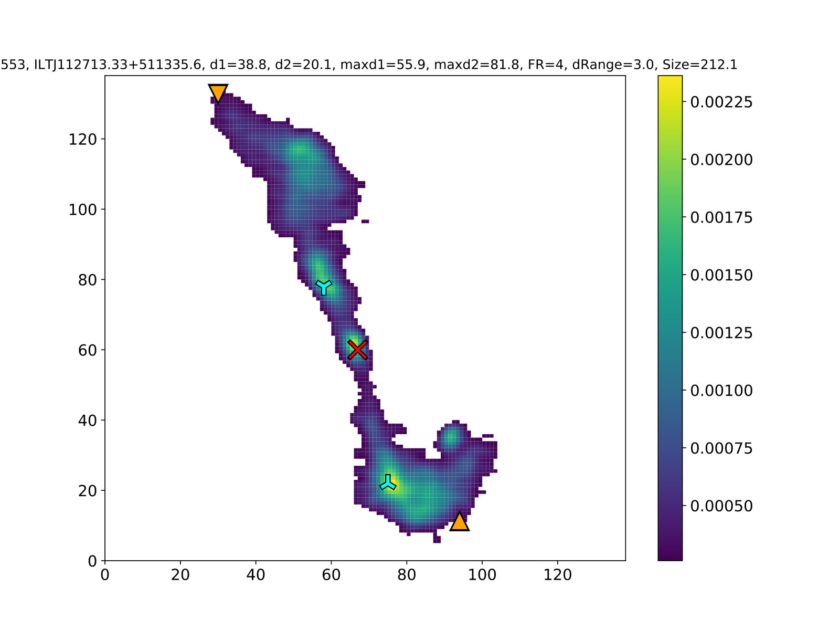Click the x-axis tick label 40
The width and height of the screenshot is (840, 630).
[x=256, y=575]
